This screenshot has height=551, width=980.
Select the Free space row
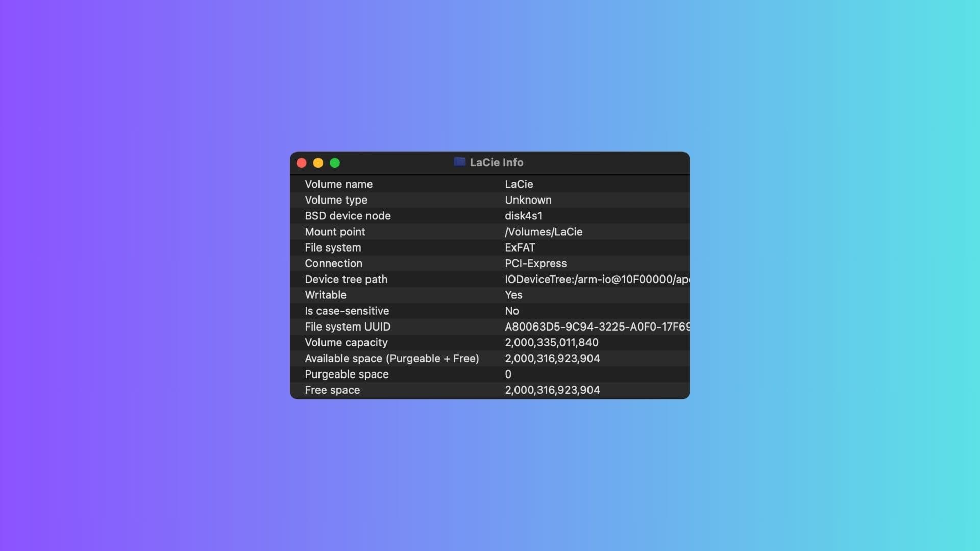(553, 390)
